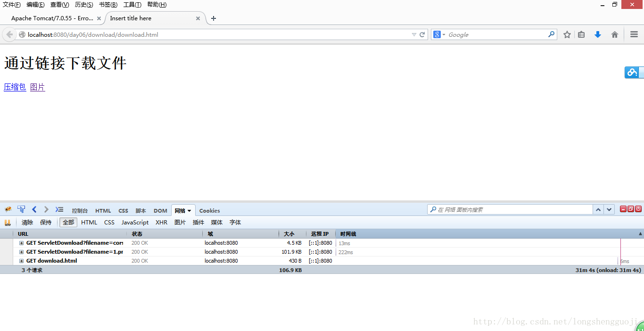Open the 查看(V) menu
644x331 pixels.
tap(59, 5)
